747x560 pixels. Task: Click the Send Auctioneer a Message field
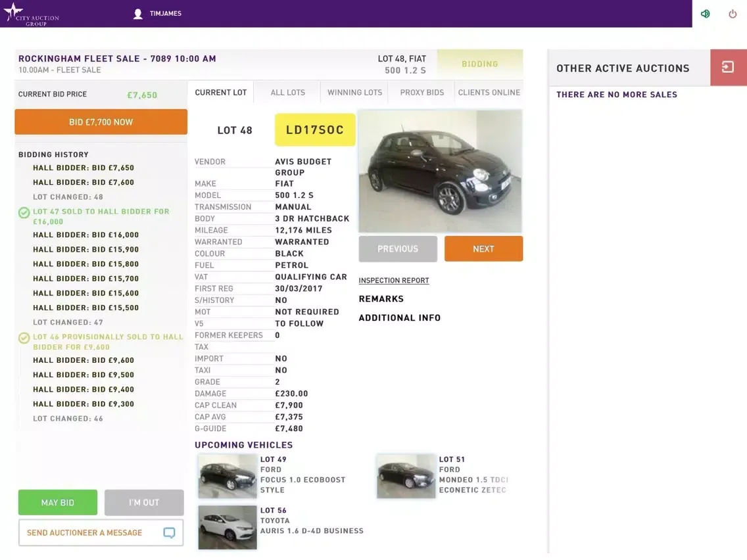tap(101, 533)
